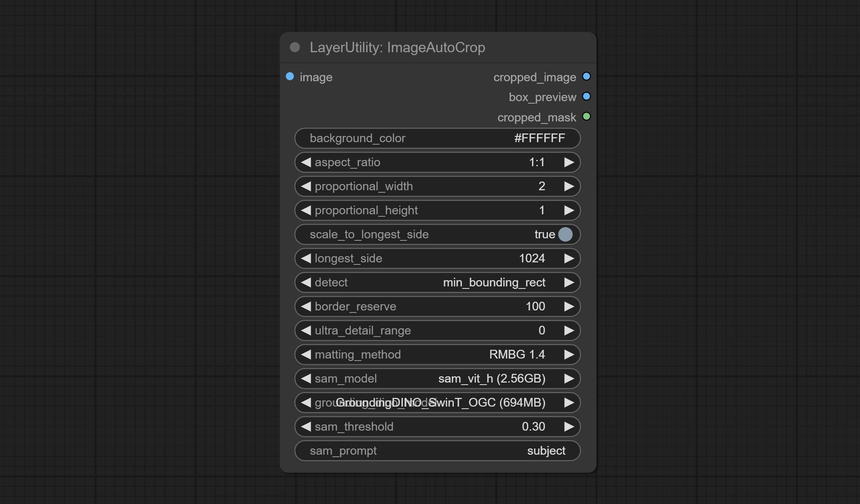Toggle scale_to_longest_side switch

point(565,235)
